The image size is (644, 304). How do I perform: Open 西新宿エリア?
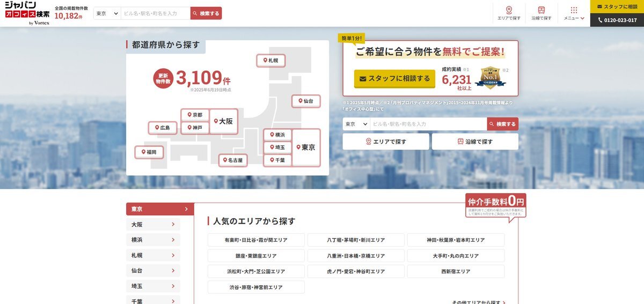pyautogui.click(x=456, y=271)
